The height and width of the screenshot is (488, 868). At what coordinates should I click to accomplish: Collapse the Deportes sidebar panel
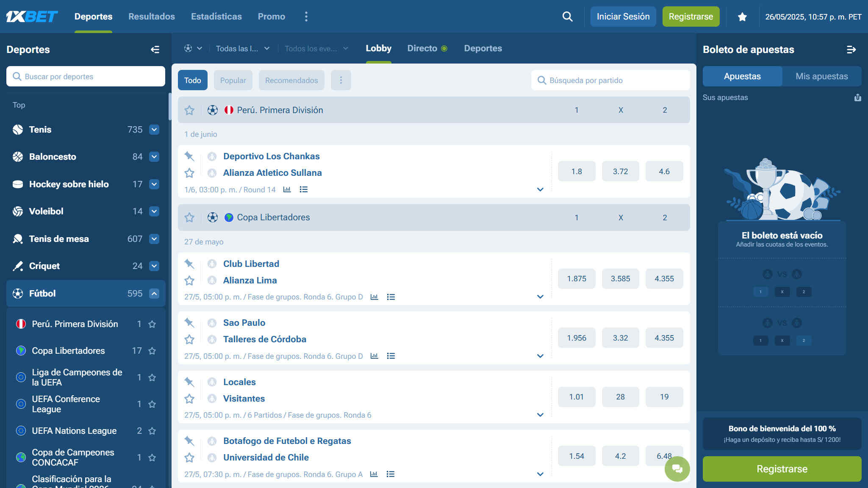(155, 50)
